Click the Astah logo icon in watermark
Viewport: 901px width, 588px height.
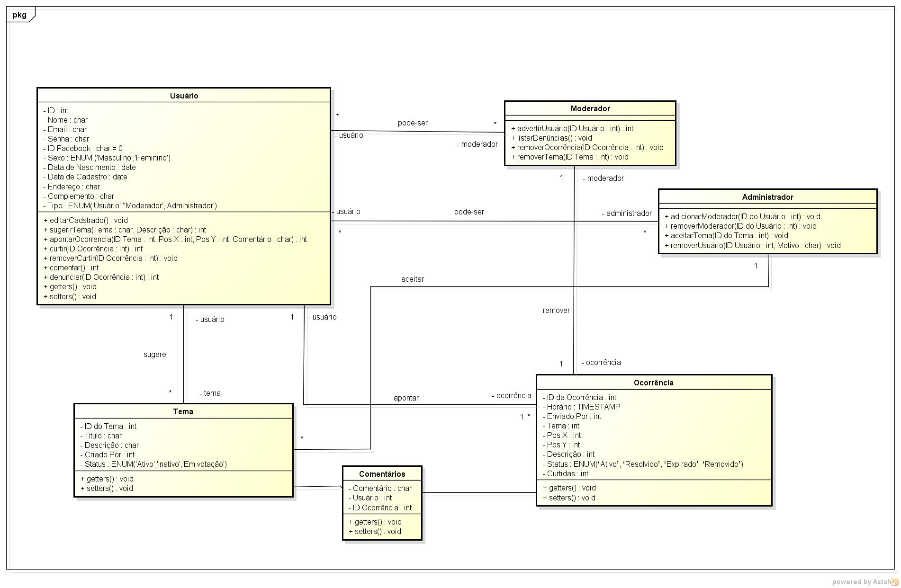[x=894, y=582]
